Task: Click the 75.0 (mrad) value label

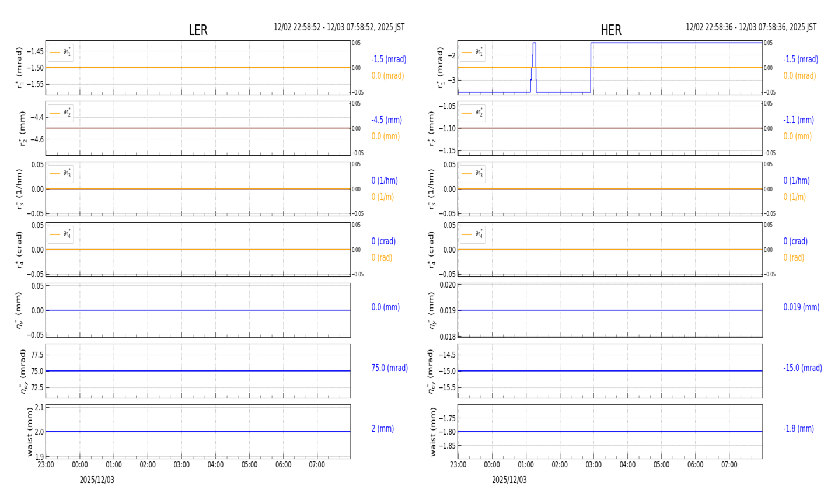Action: pyautogui.click(x=389, y=368)
